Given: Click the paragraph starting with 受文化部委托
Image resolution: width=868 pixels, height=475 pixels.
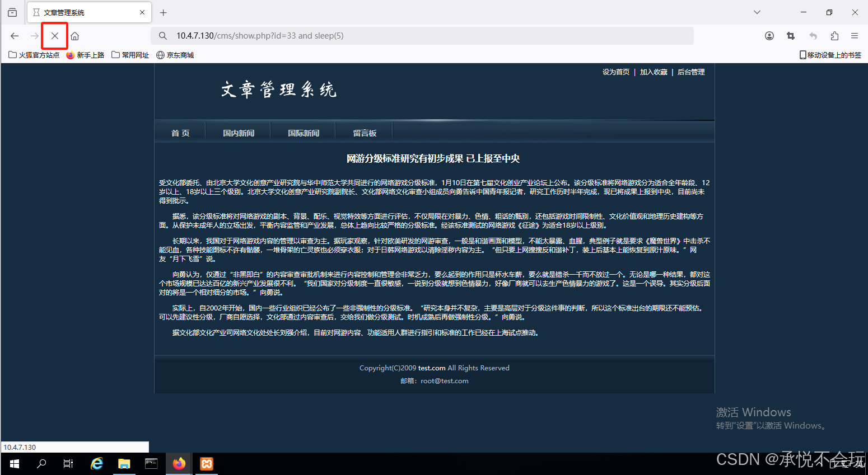Looking at the screenshot, I should point(434,192).
